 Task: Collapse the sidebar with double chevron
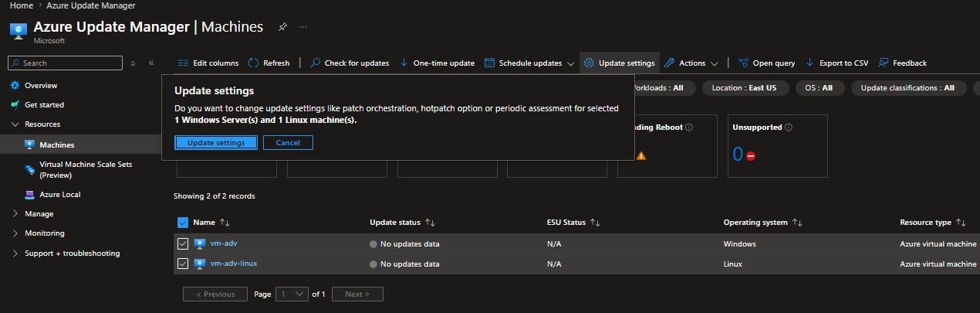[x=151, y=63]
